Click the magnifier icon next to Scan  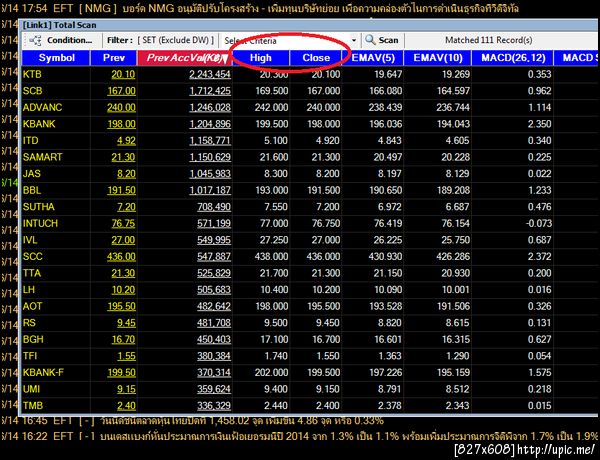370,40
